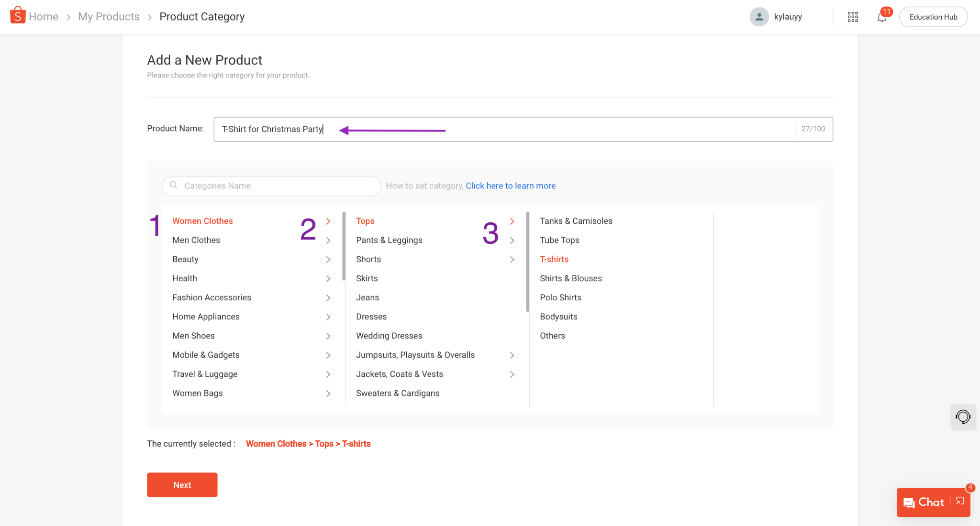
Task: Click the Product Name input field
Action: (x=523, y=129)
